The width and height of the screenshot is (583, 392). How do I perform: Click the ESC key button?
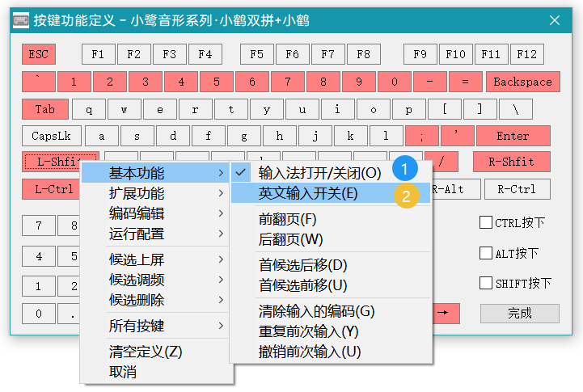pyautogui.click(x=39, y=55)
